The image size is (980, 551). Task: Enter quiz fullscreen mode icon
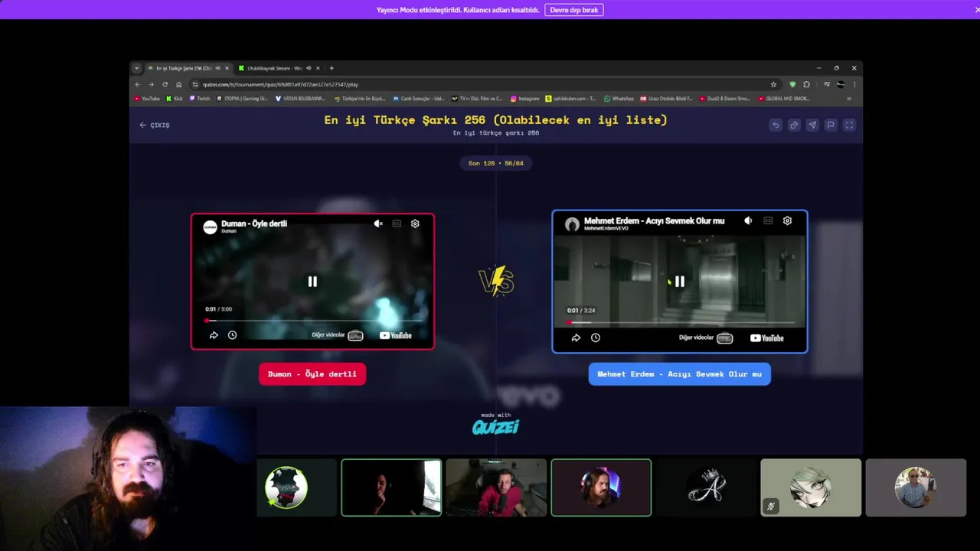pos(849,125)
